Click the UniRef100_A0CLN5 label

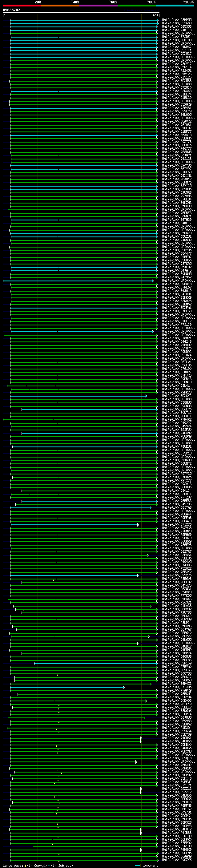pos(177,853)
